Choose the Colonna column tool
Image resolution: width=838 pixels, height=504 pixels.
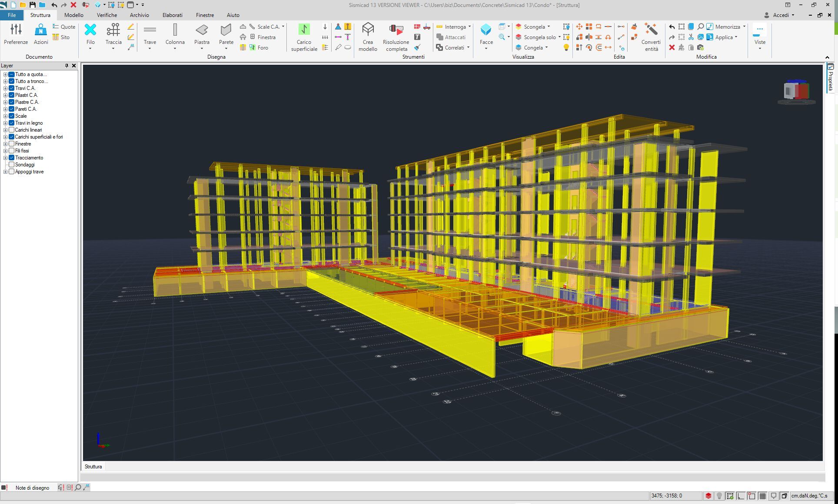[175, 30]
